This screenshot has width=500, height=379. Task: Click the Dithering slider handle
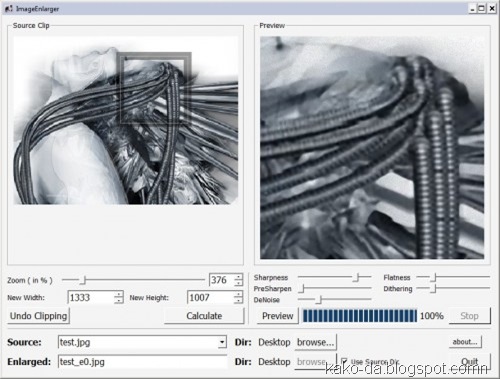[433, 288]
